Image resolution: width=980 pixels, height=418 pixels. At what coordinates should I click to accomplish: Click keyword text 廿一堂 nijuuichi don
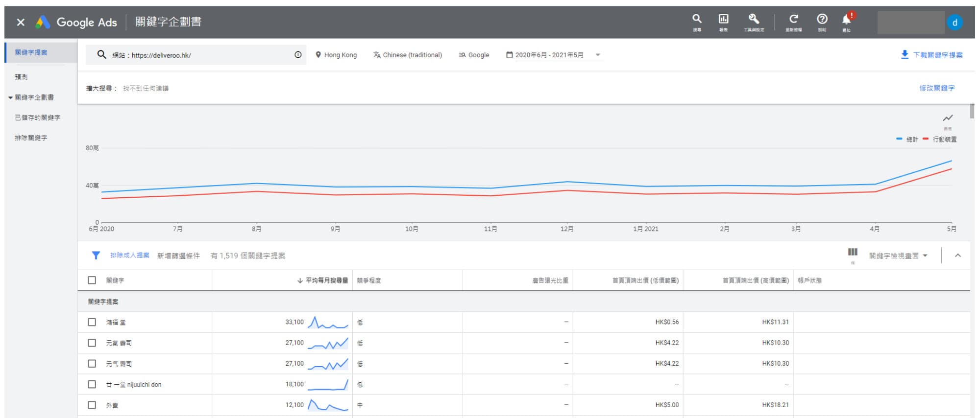coord(134,385)
